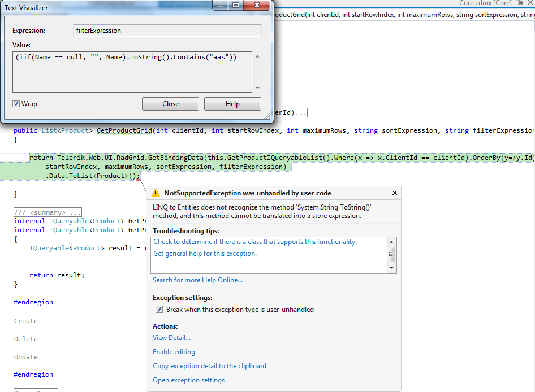The image size is (535, 392).
Task: Open the View Detail... action
Action: (x=171, y=338)
